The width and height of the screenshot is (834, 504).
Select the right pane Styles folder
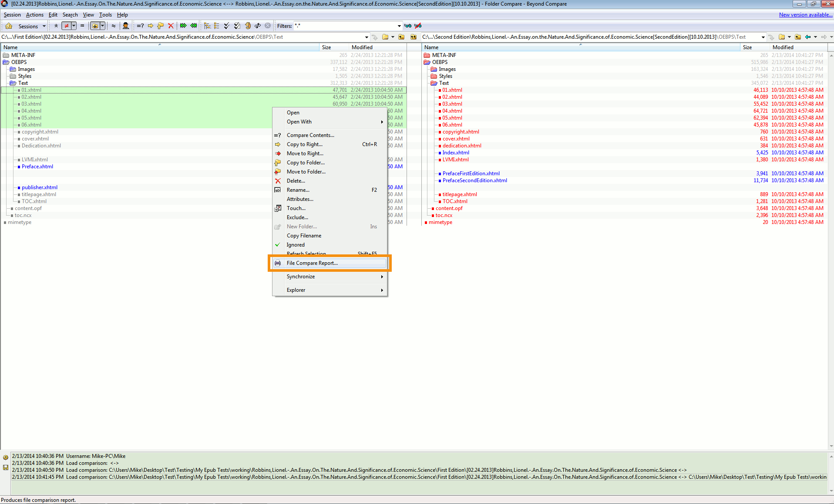[x=445, y=76]
